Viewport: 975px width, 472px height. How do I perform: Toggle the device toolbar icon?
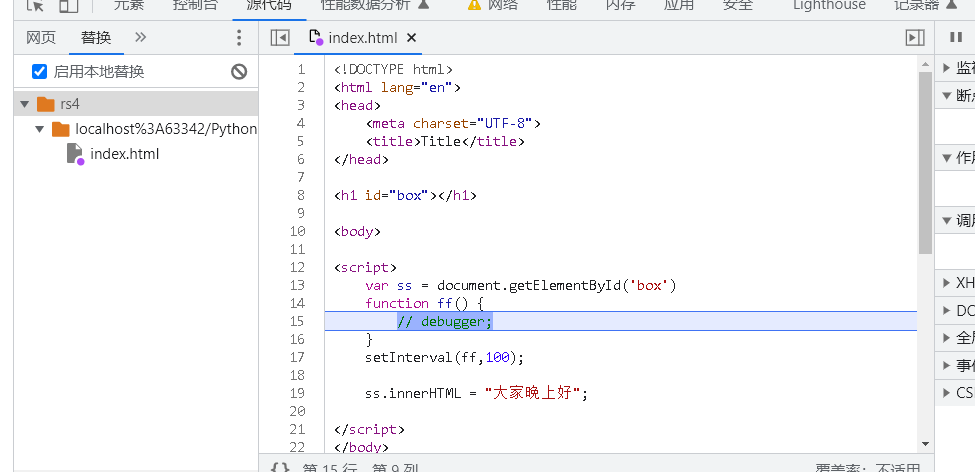68,5
